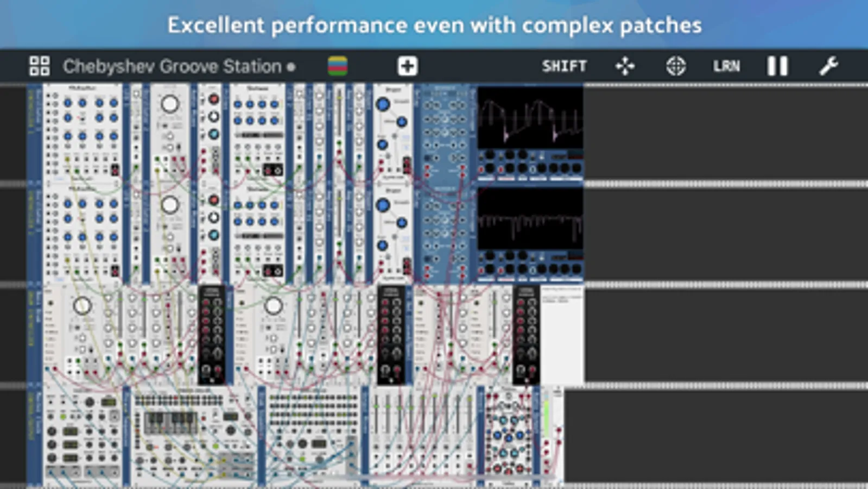
Task: Click the black module at third row's right end
Action: [x=526, y=335]
